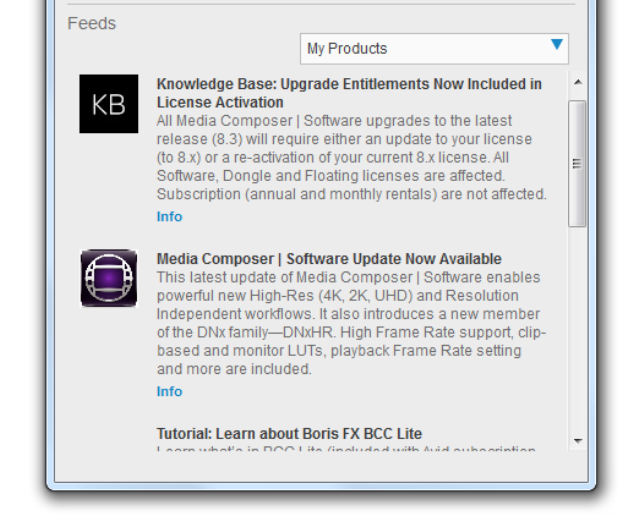This screenshot has height=521, width=633.
Task: Click the scrollbar down arrow in Feeds
Action: (x=577, y=441)
